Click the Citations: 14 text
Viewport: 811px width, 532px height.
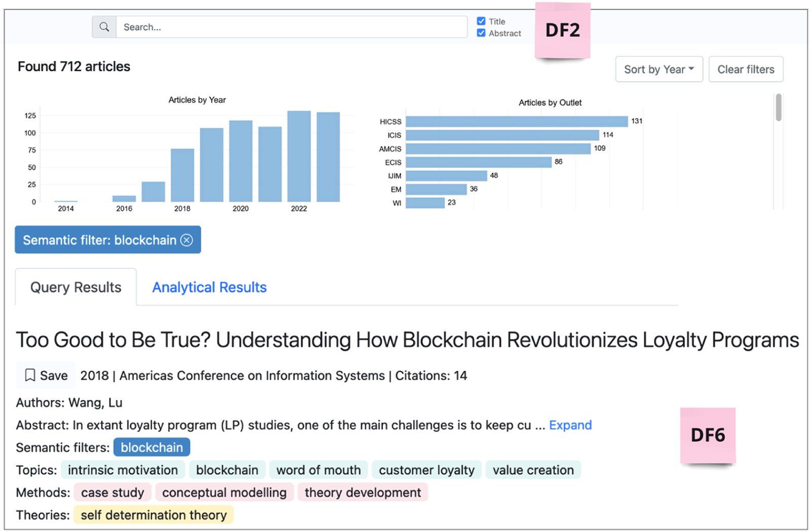(431, 375)
